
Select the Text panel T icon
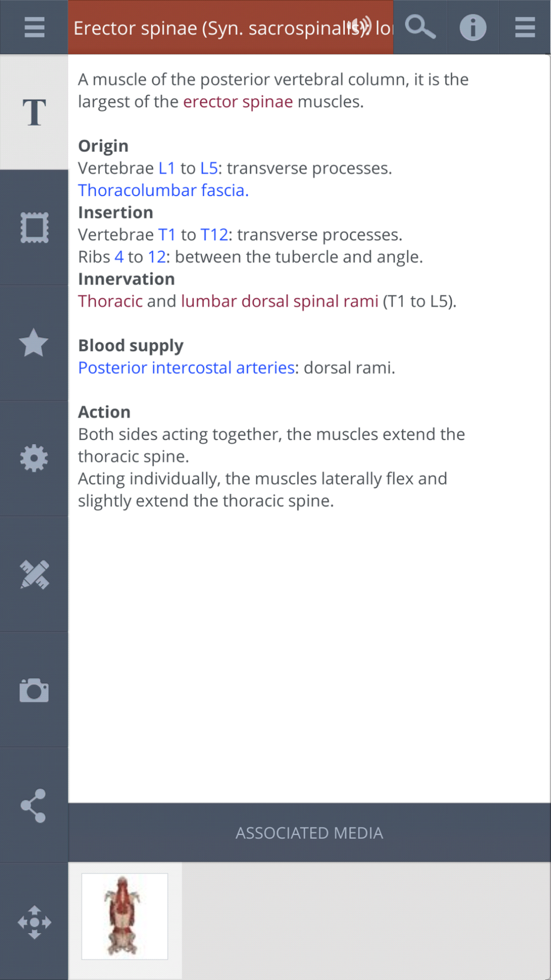pyautogui.click(x=34, y=112)
